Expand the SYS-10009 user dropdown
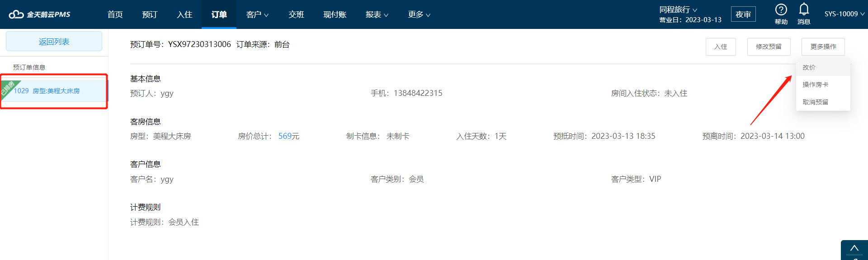Image resolution: width=868 pixels, height=260 pixels. pos(844,14)
